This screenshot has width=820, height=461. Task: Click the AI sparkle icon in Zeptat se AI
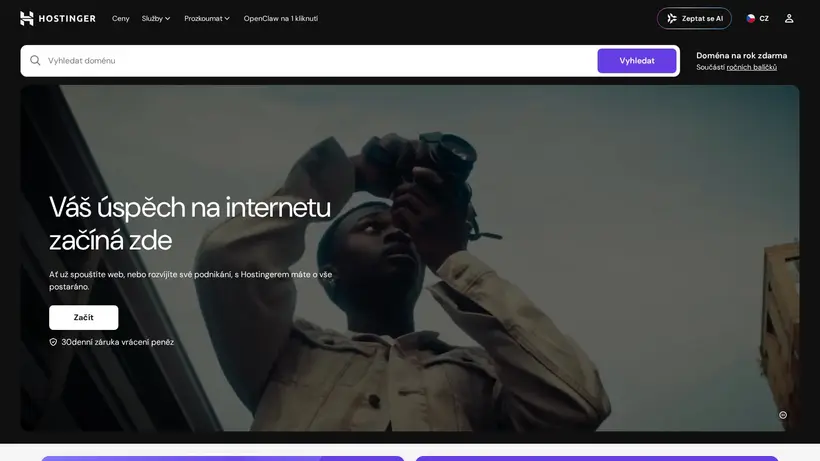point(671,18)
